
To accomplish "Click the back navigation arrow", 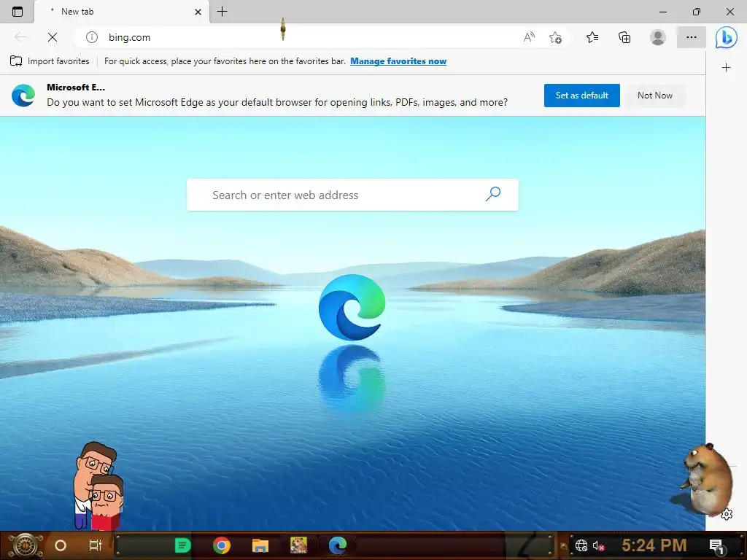I will 20,37.
